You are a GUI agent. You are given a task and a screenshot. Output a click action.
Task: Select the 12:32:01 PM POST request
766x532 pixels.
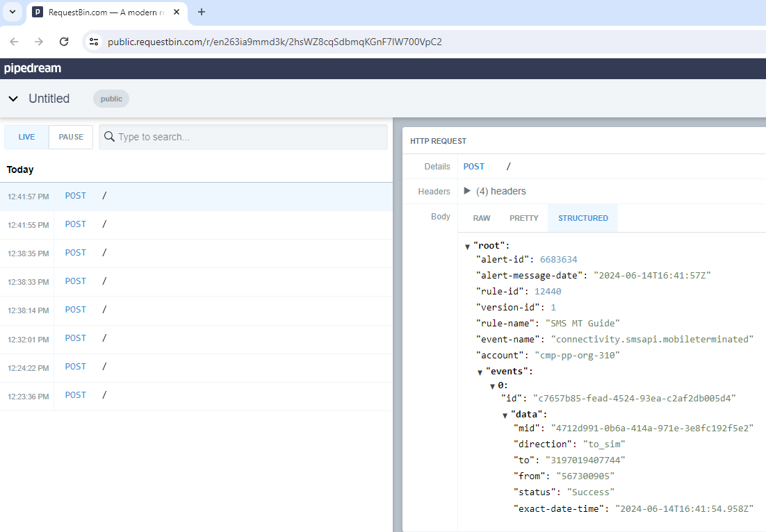pos(76,338)
